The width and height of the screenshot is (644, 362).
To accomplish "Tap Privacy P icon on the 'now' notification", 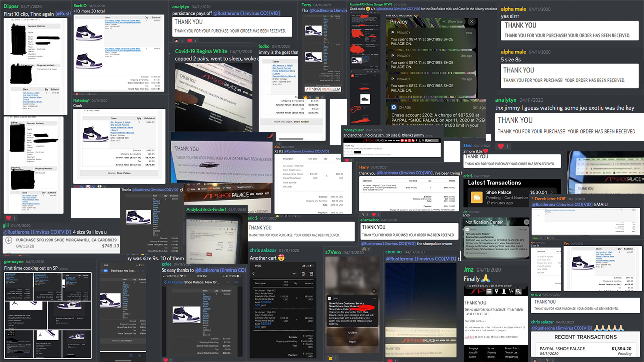I will pos(393,32).
